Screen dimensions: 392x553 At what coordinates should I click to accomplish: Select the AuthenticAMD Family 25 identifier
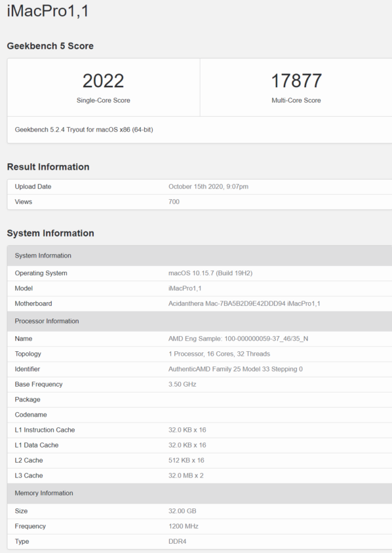coord(235,370)
